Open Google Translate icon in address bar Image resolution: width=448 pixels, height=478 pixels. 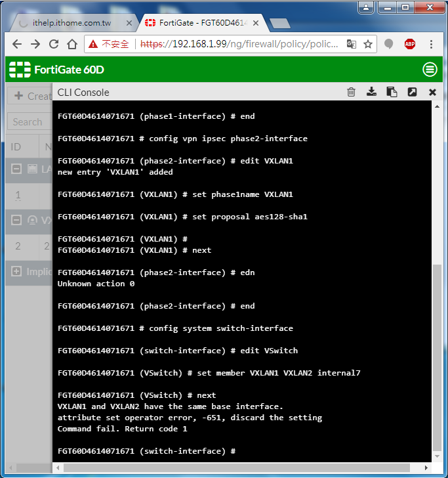click(352, 44)
